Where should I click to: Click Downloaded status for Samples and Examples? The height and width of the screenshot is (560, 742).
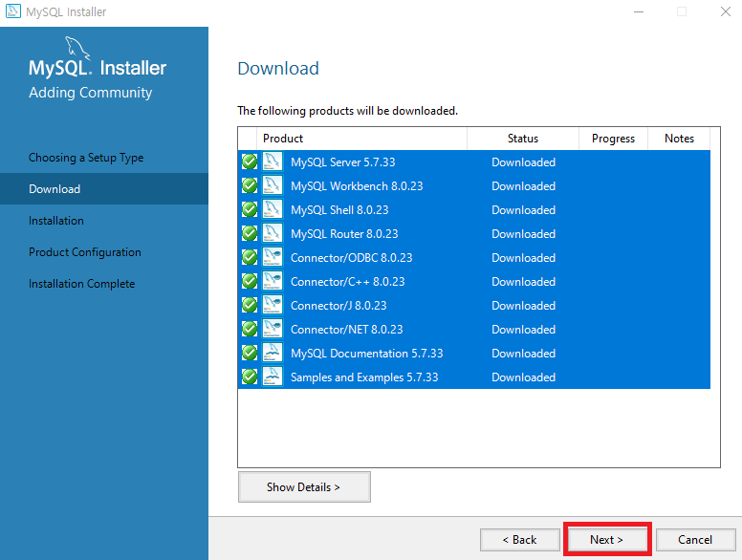click(523, 377)
